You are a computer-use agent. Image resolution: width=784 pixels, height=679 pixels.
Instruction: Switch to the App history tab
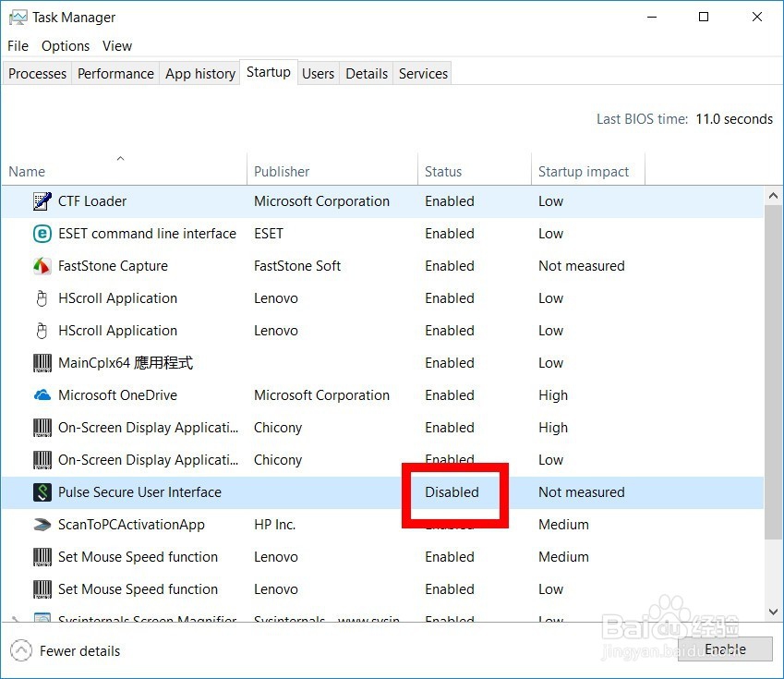pos(200,74)
